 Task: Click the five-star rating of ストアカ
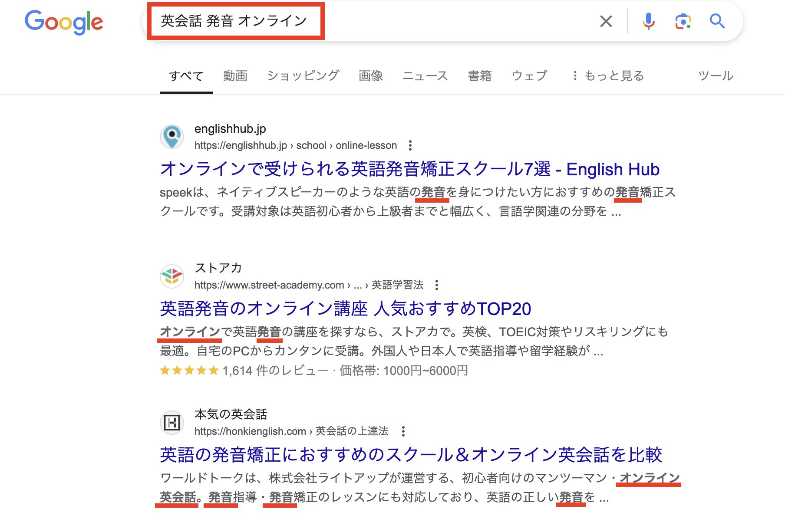pyautogui.click(x=189, y=371)
